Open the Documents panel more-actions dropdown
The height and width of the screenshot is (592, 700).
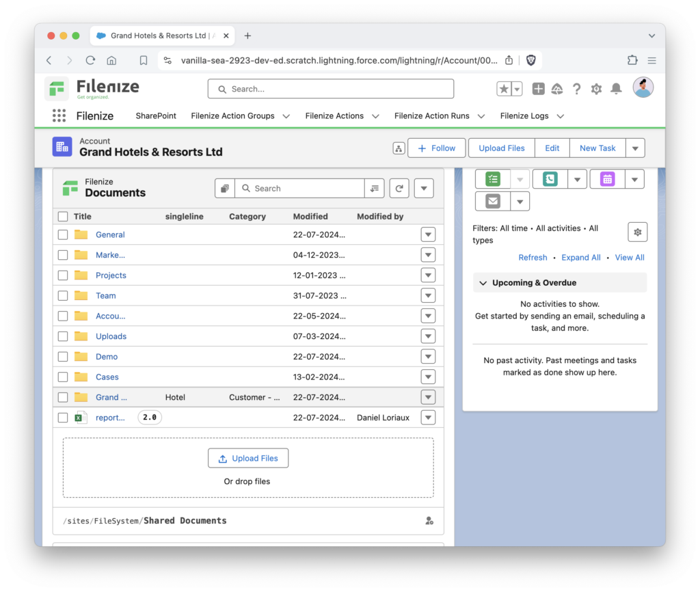tap(424, 189)
